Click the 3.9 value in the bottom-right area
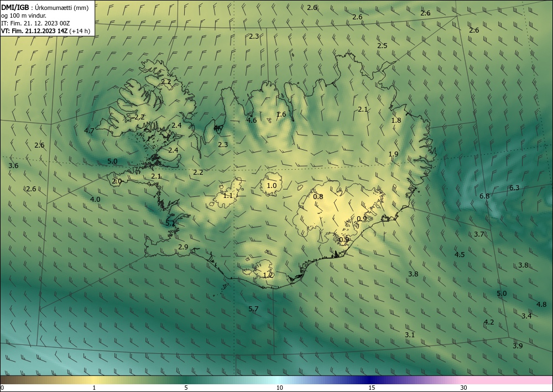The width and height of the screenshot is (553, 392). pyautogui.click(x=518, y=346)
